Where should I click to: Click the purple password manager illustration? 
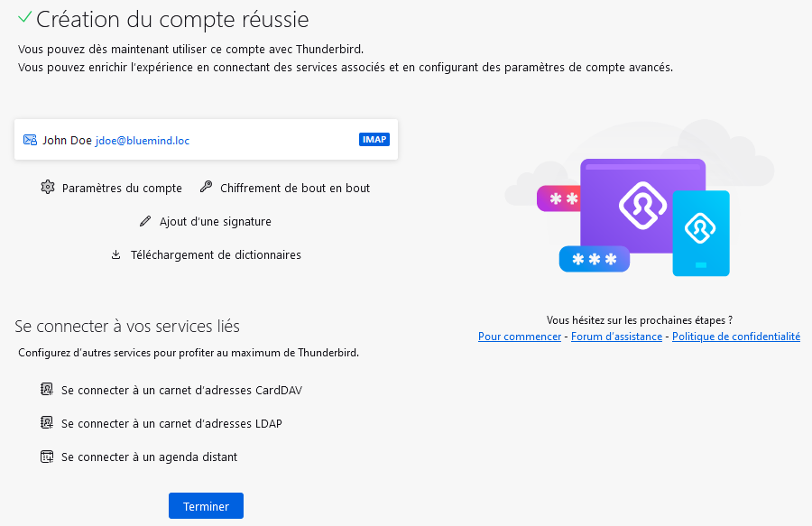642,213
